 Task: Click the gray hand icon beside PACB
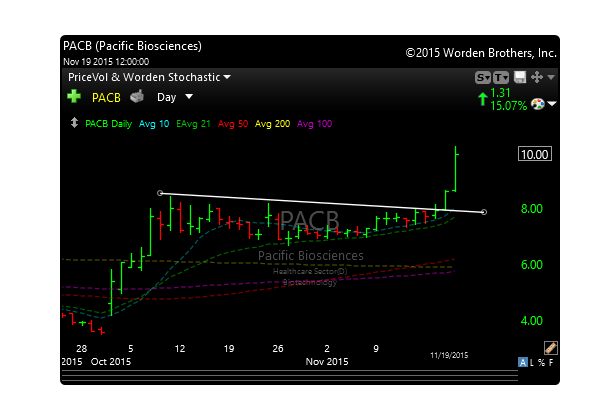137,97
